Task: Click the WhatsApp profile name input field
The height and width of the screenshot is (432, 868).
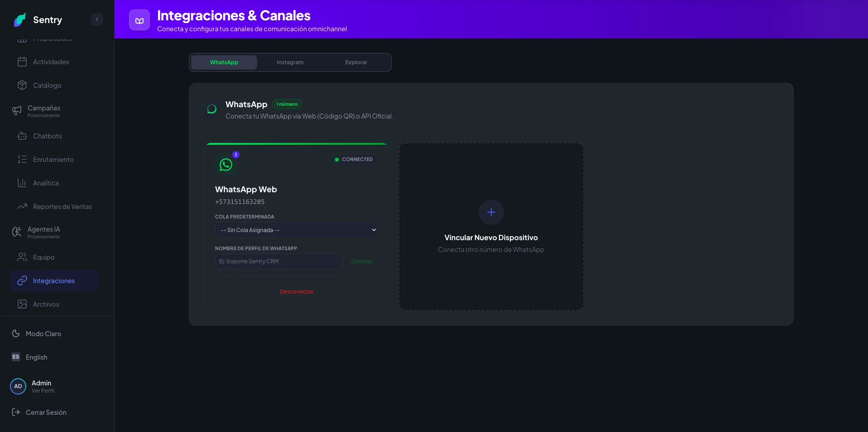Action: point(278,261)
